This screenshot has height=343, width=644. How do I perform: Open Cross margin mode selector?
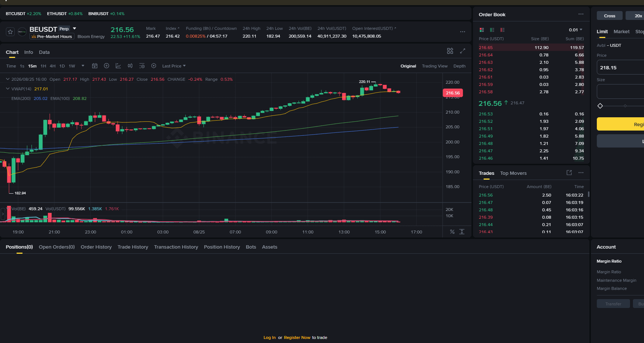click(x=610, y=15)
